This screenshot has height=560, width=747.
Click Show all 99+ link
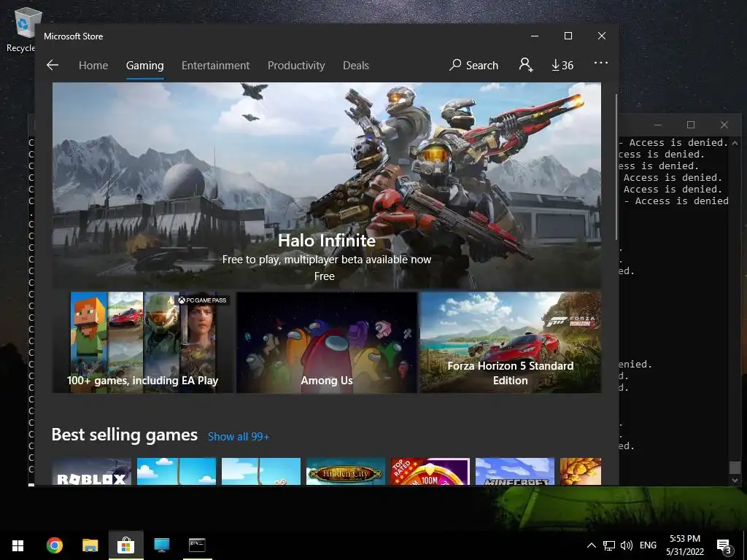(239, 437)
